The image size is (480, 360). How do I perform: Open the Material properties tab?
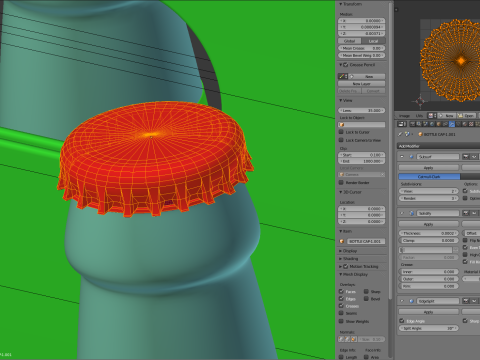point(465,124)
